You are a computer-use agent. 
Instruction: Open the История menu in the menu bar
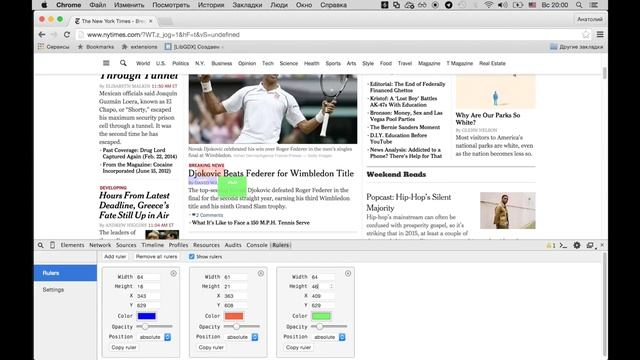pos(211,5)
